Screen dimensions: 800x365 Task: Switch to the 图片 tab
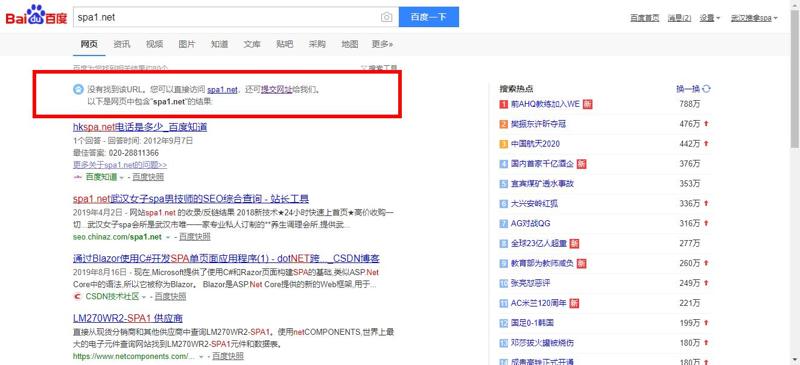point(187,44)
